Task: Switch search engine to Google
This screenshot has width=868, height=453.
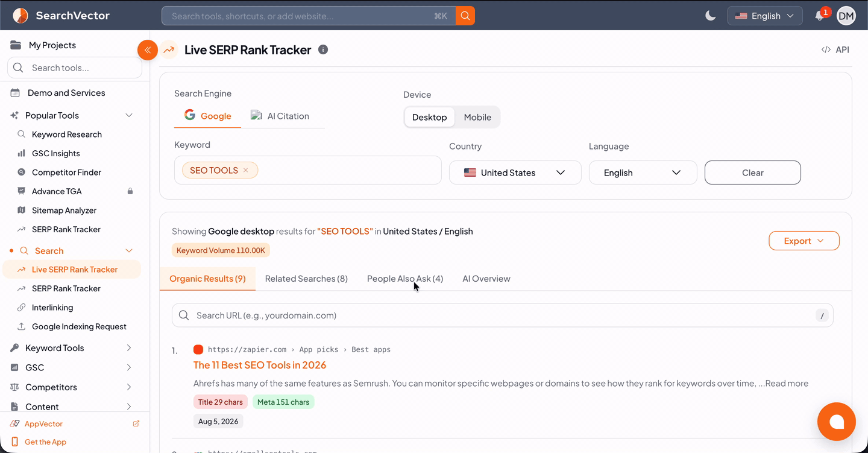Action: 207,116
